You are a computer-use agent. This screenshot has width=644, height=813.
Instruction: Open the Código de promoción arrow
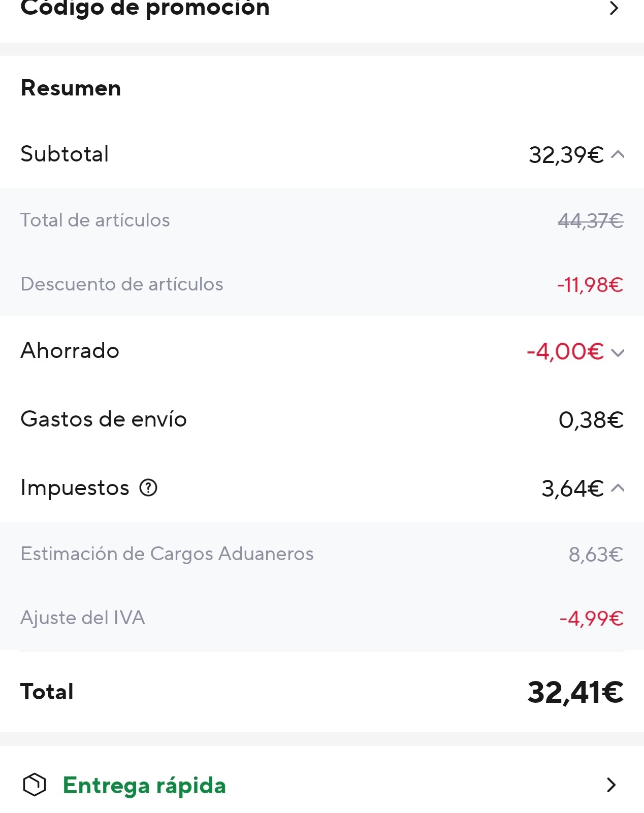614,8
